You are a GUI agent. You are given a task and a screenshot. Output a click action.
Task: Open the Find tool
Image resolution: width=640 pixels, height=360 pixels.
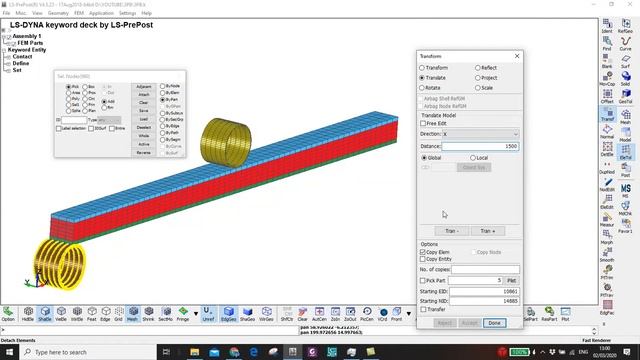pos(607,43)
